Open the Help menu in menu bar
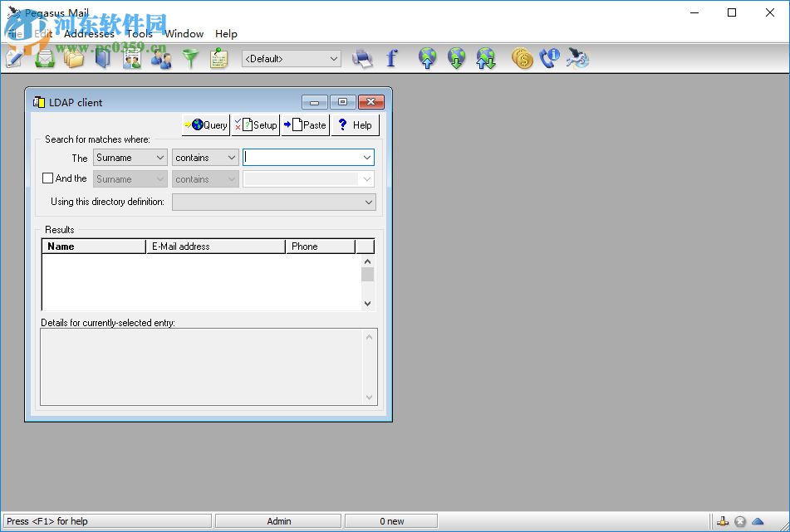 coord(226,34)
